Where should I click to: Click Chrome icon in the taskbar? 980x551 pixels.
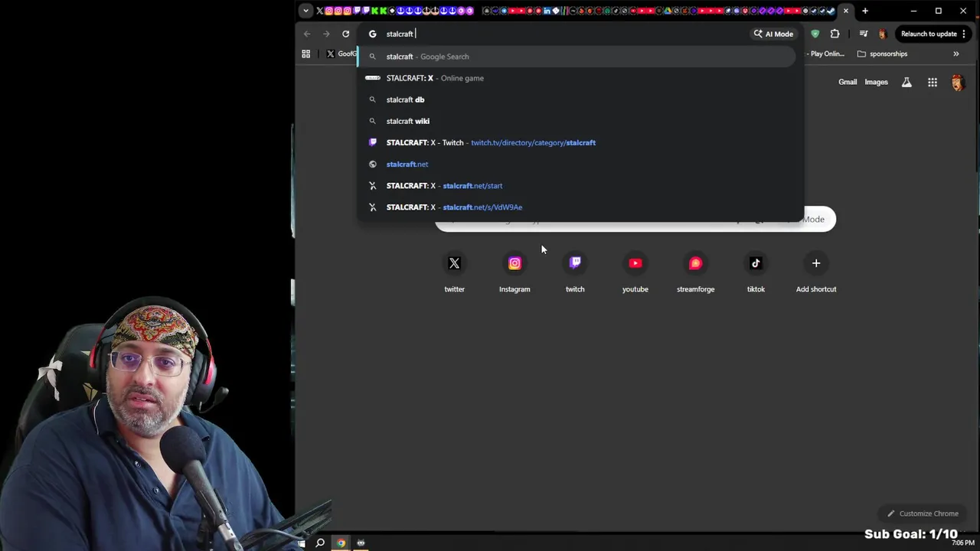(x=341, y=543)
